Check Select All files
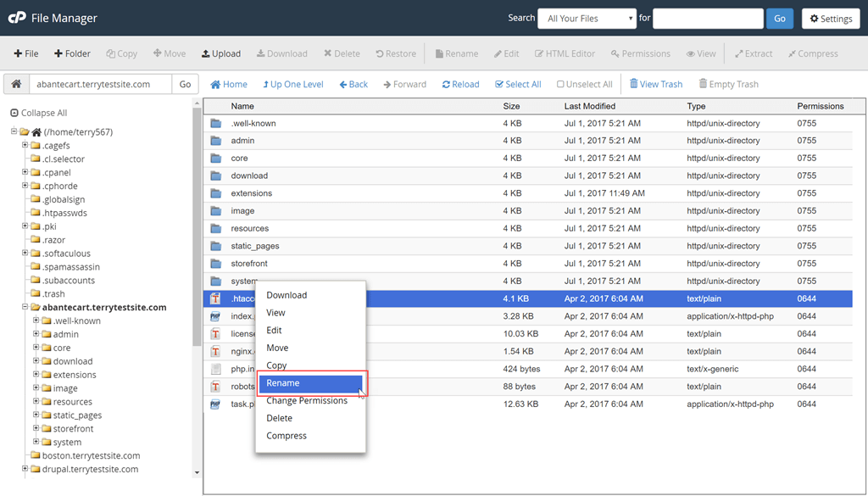This screenshot has height=496, width=868. (518, 84)
